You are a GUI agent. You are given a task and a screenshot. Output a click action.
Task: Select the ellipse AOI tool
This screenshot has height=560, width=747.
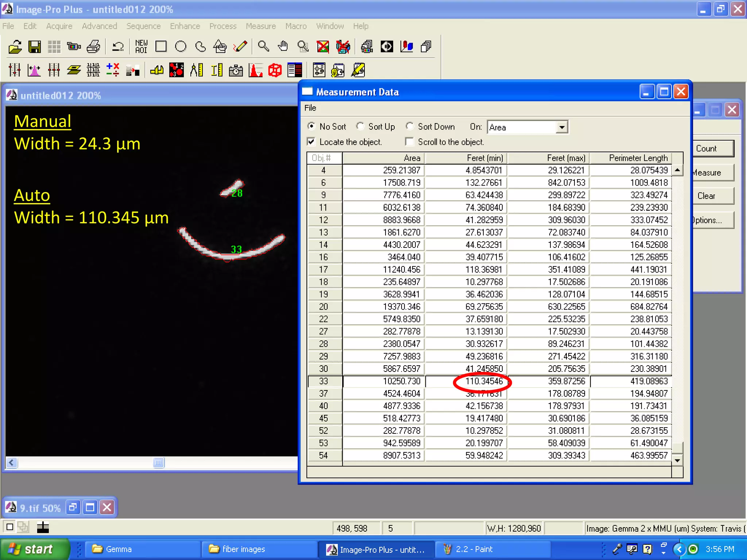(181, 47)
